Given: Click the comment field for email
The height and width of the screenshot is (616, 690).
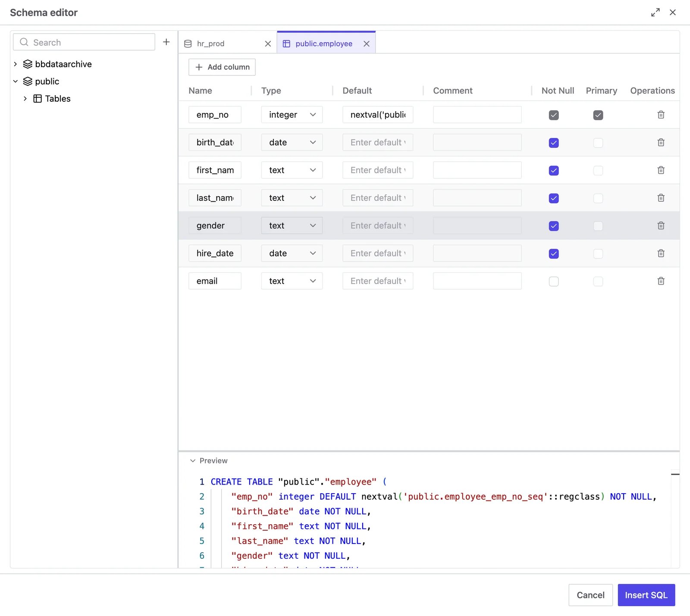Looking at the screenshot, I should [x=477, y=281].
